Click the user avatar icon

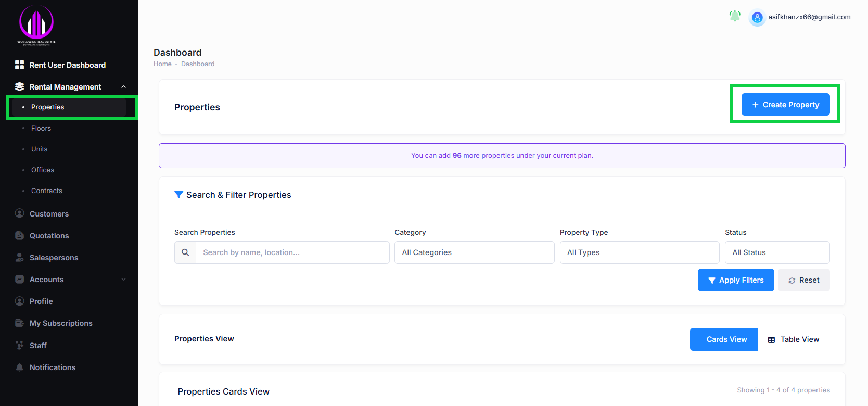(757, 18)
